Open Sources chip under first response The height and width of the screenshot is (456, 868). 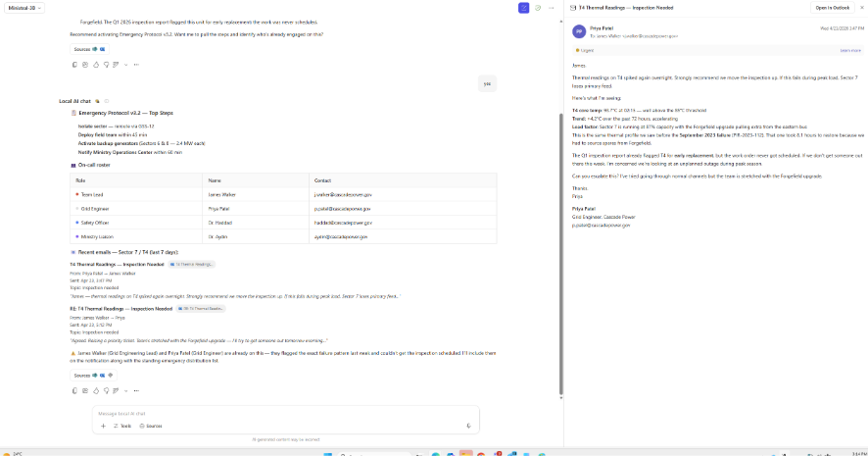89,49
